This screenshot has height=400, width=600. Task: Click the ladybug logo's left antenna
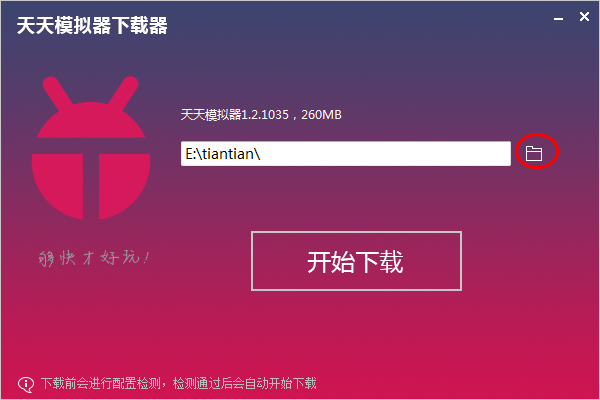pos(58,91)
